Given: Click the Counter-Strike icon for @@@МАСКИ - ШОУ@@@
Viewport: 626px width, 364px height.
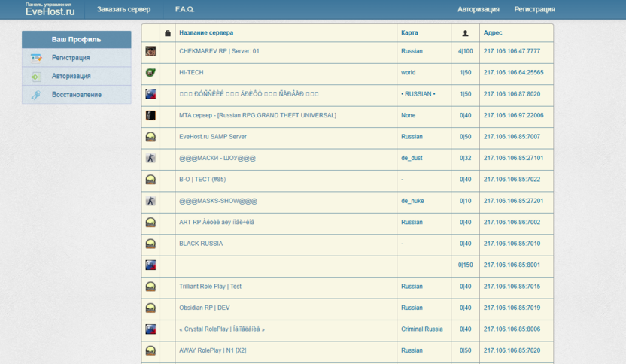Looking at the screenshot, I should pos(150,159).
